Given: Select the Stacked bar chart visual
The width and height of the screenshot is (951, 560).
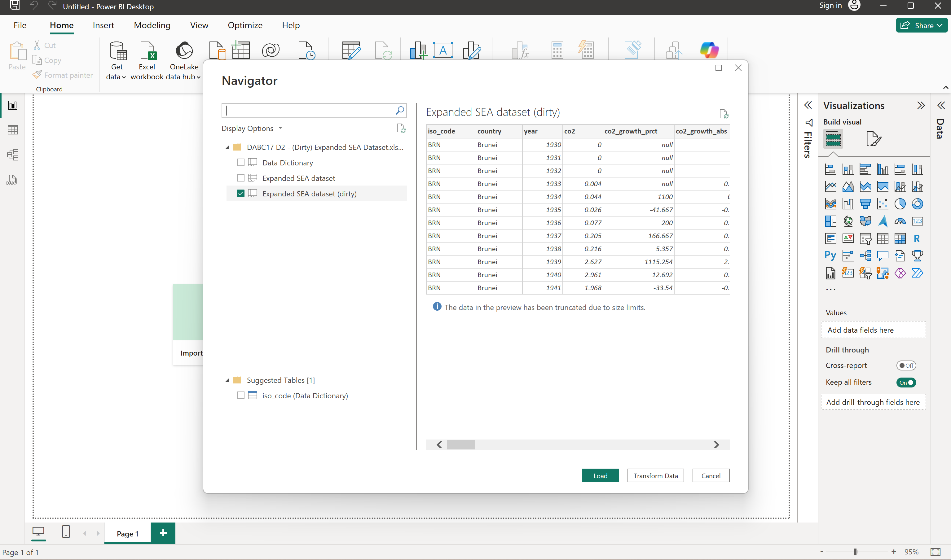Looking at the screenshot, I should coord(830,169).
